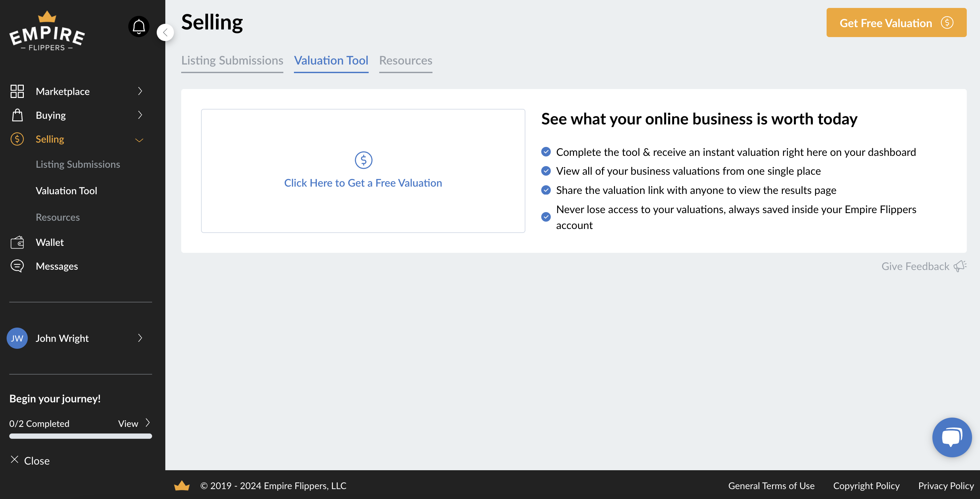Click the footer crown icon
The height and width of the screenshot is (499, 980).
(x=182, y=485)
